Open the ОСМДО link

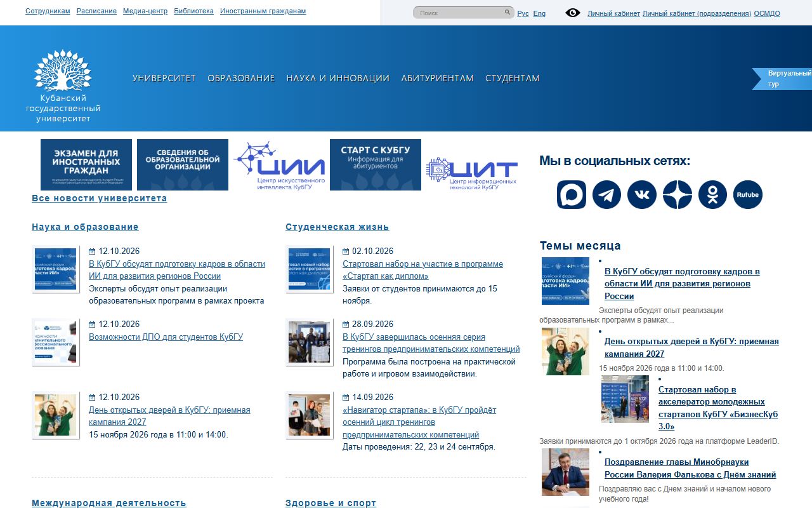point(767,13)
